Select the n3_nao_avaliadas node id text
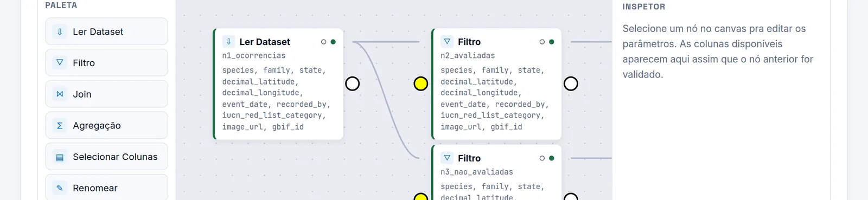 pos(477,172)
